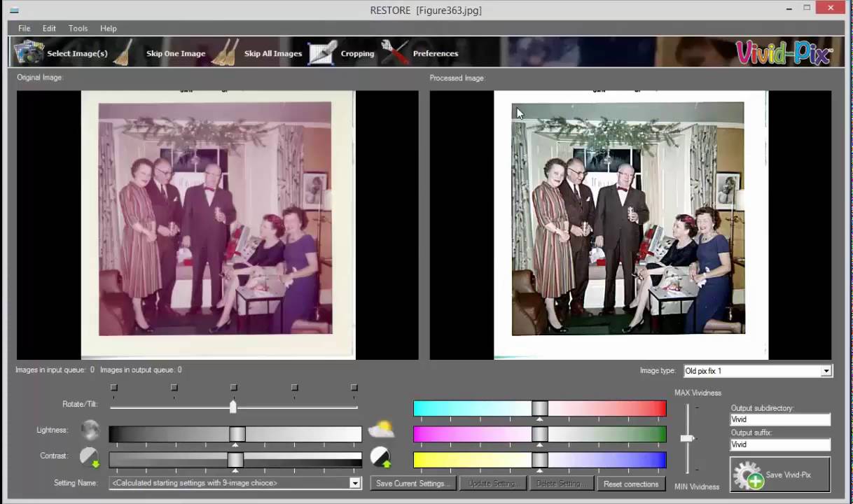Click the Vividness vertical slider handle
Screen dimensions: 853x504
pyautogui.click(x=687, y=438)
